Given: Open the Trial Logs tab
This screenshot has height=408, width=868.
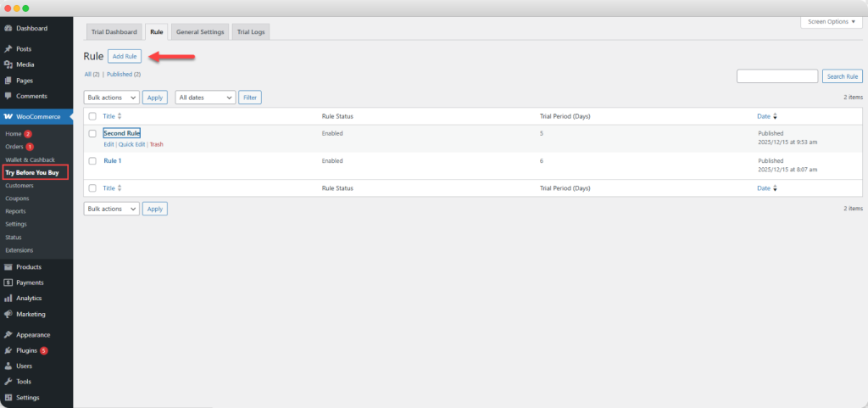Looking at the screenshot, I should (x=250, y=32).
